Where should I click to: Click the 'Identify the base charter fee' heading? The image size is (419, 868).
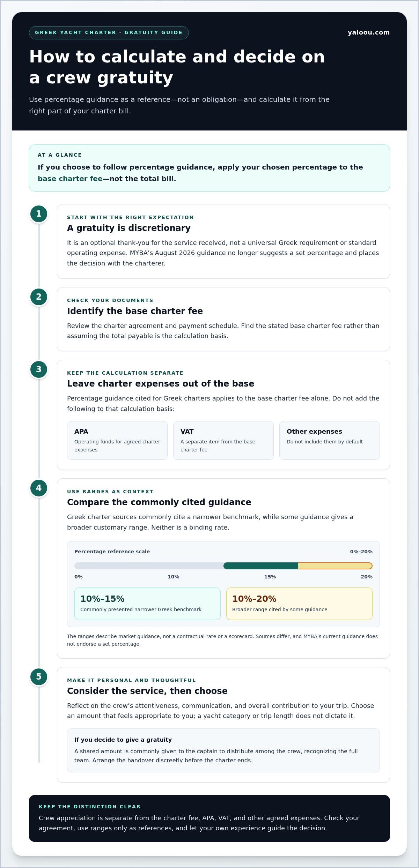[x=135, y=311]
